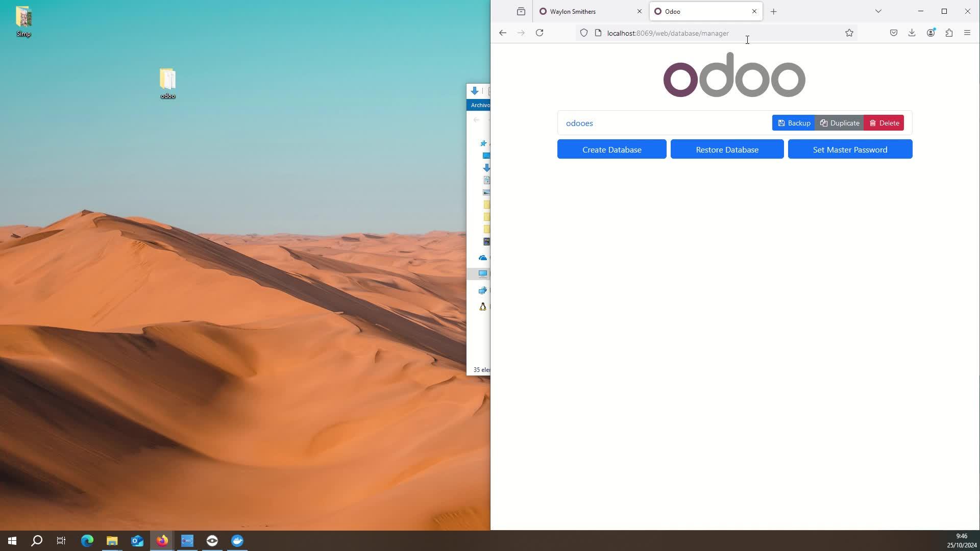Open Docker Desktop from taskbar

coord(237,541)
